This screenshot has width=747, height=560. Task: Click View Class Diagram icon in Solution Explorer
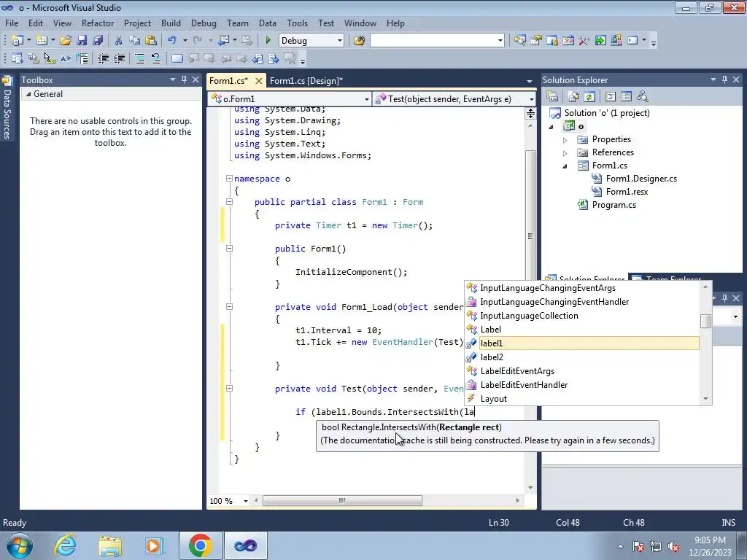click(643, 97)
